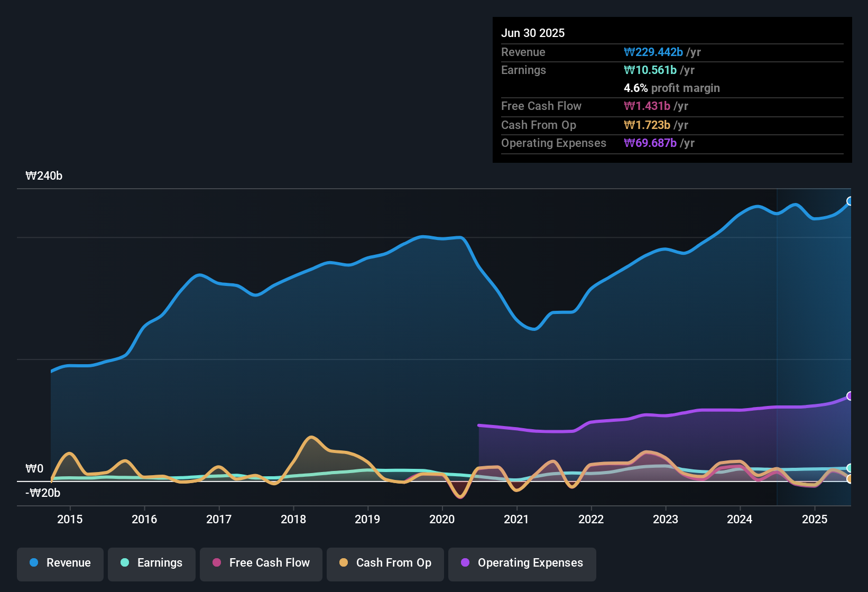
Task: Click the Operating Expenses label in tooltip
Action: (553, 143)
